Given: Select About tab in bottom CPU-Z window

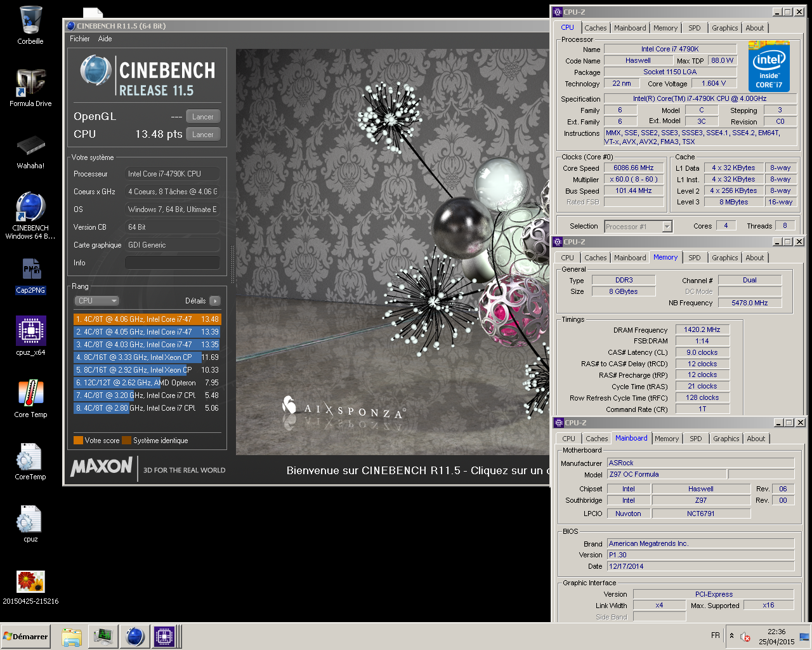Looking at the screenshot, I should click(756, 439).
